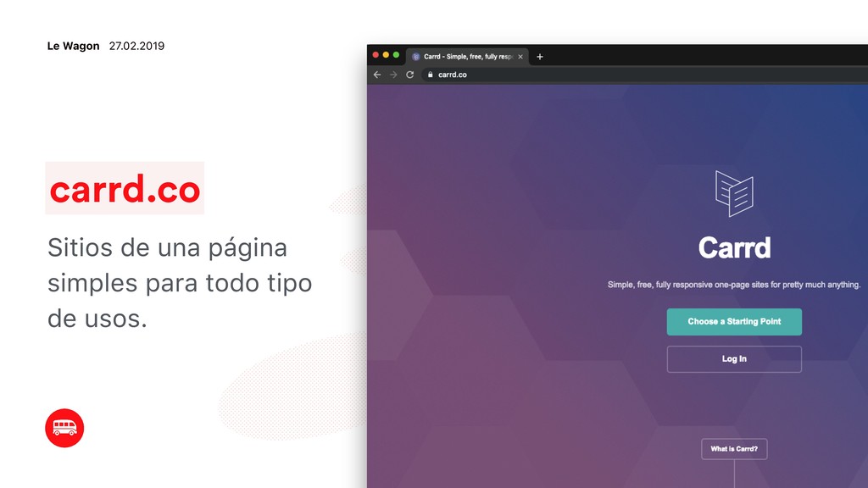
Task: Click Choose a Starting Point button
Action: click(734, 321)
